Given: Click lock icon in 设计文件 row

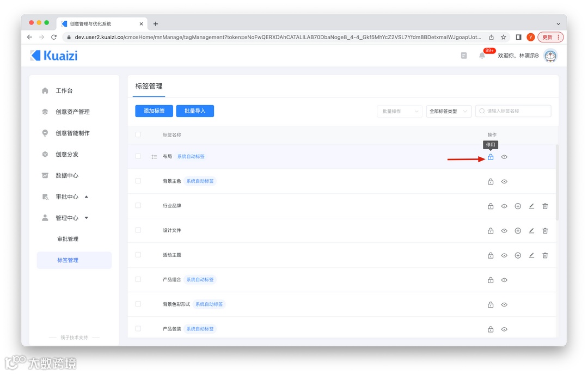Looking at the screenshot, I should (x=491, y=231).
